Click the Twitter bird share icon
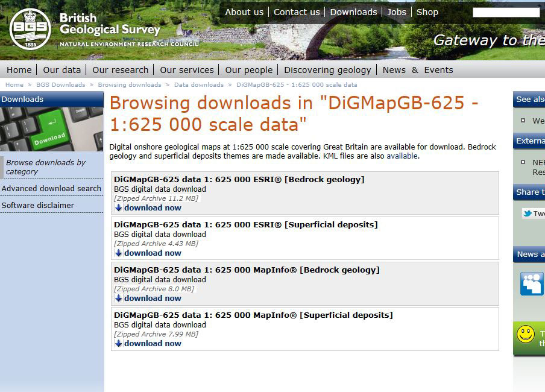Viewport: 545px width, 392px height. (528, 213)
